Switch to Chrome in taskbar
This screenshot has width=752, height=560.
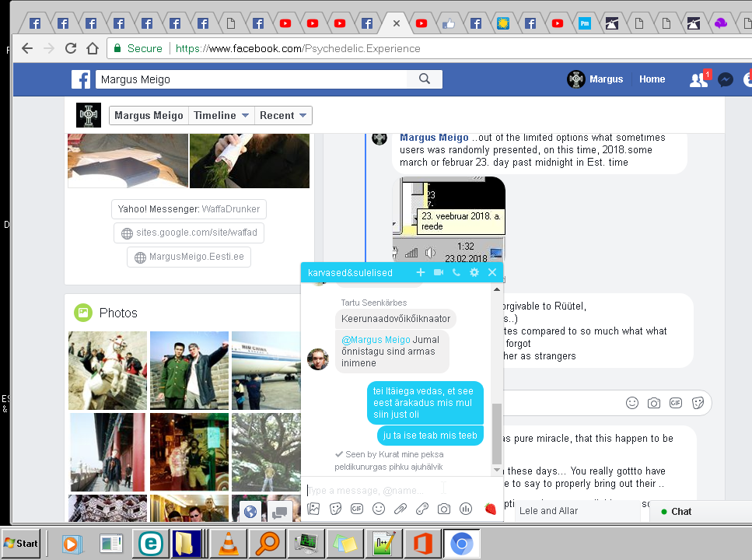pos(462,543)
